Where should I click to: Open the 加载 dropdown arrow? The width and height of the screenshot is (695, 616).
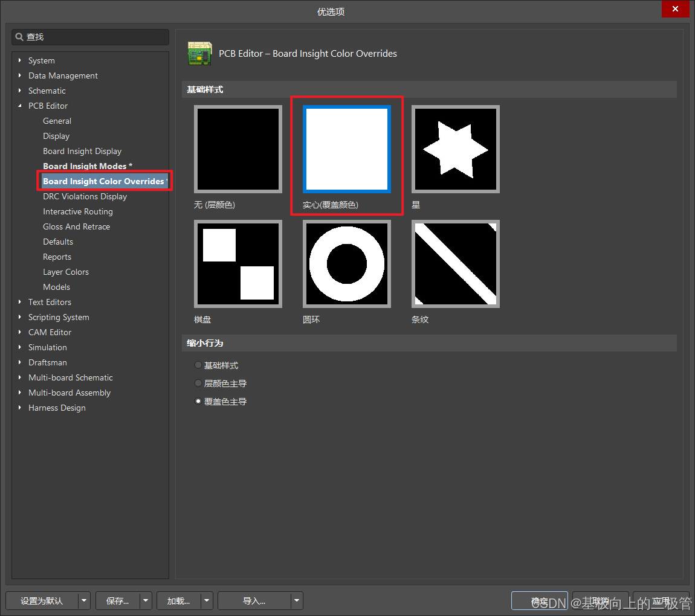click(207, 600)
